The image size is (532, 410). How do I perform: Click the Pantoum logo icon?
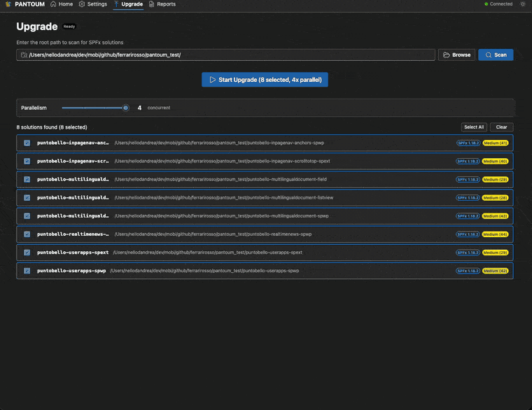(x=8, y=4)
